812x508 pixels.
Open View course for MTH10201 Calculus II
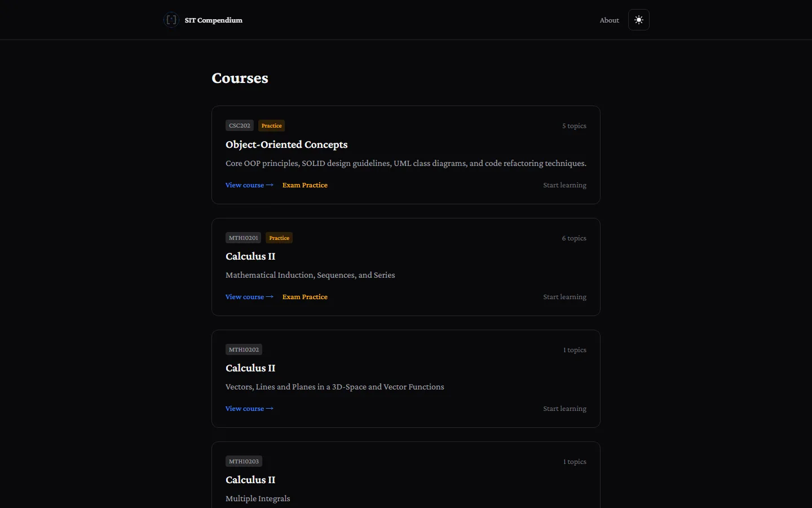tap(249, 297)
